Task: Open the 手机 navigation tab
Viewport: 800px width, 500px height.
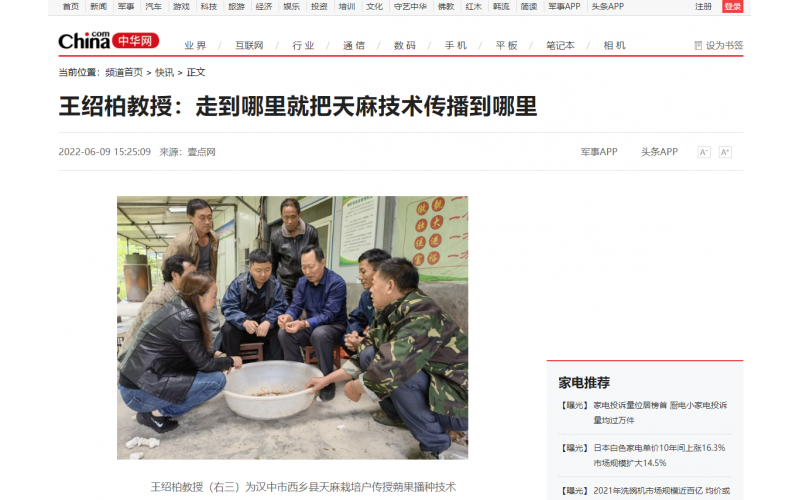Action: [x=456, y=45]
